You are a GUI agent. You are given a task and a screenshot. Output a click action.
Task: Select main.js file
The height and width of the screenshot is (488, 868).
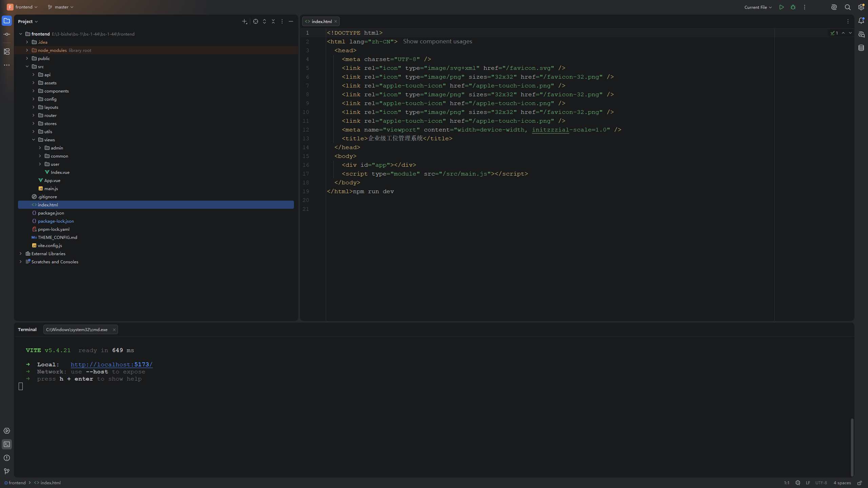pos(51,188)
